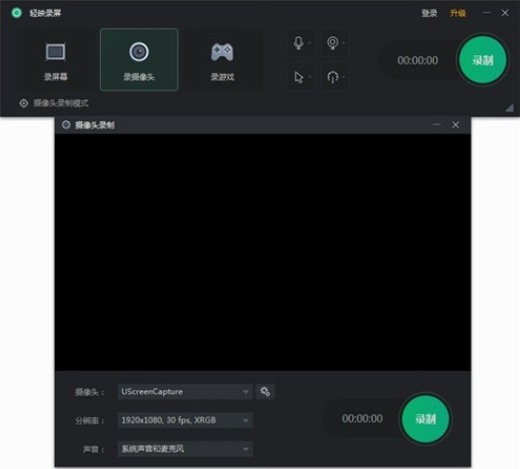Switch to 录游戏 game recording mode

(x=222, y=60)
